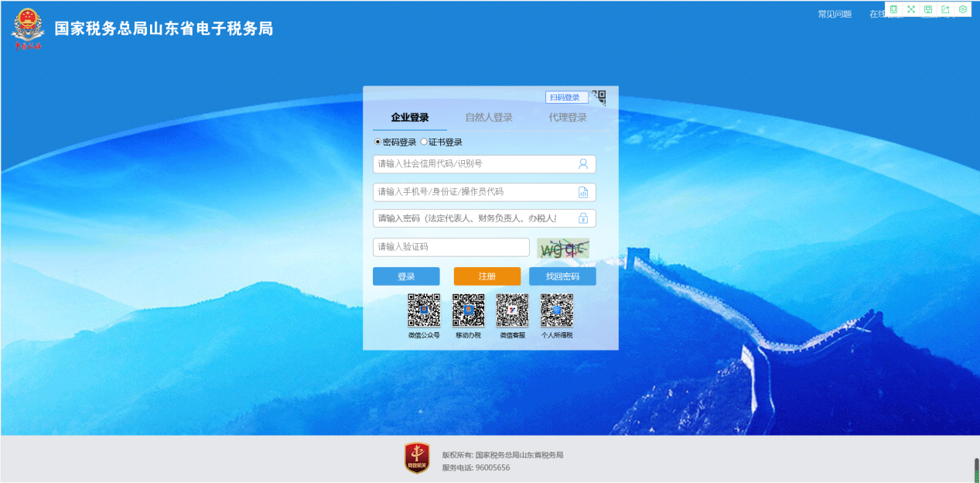Screen dimensions: 980x483
Task: Click the 个人所得税 label text
Action: (x=557, y=335)
